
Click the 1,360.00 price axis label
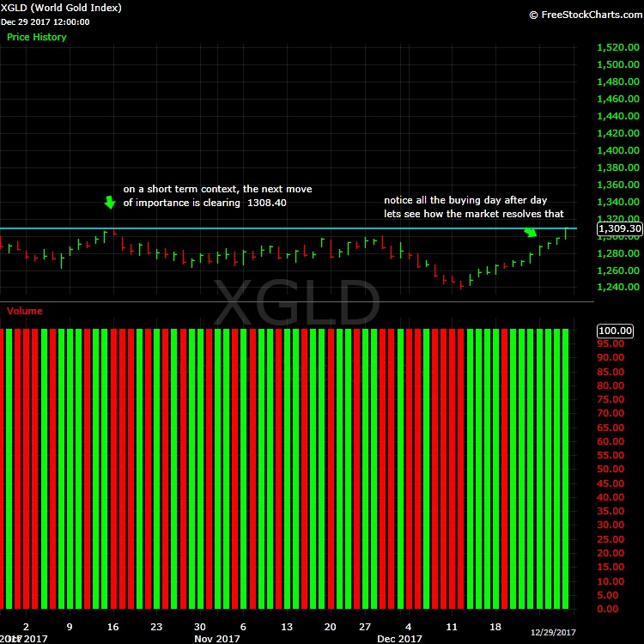coord(617,185)
